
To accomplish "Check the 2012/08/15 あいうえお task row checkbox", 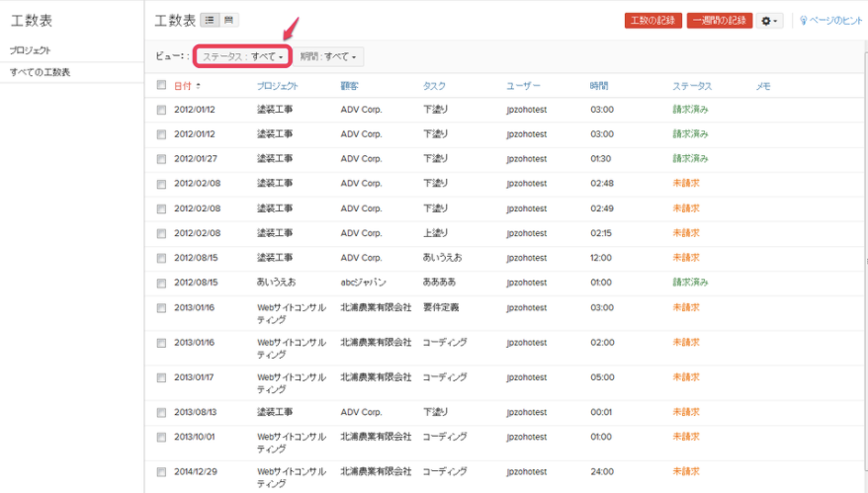I will (x=161, y=258).
